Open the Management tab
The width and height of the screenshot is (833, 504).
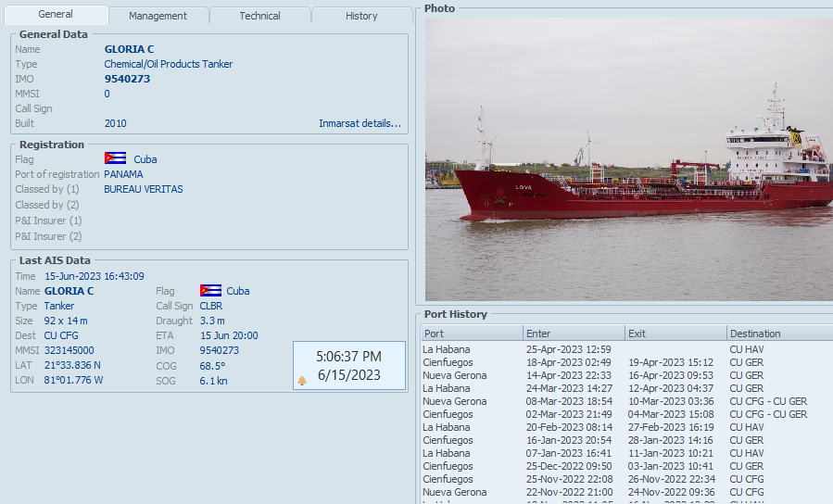tap(158, 16)
